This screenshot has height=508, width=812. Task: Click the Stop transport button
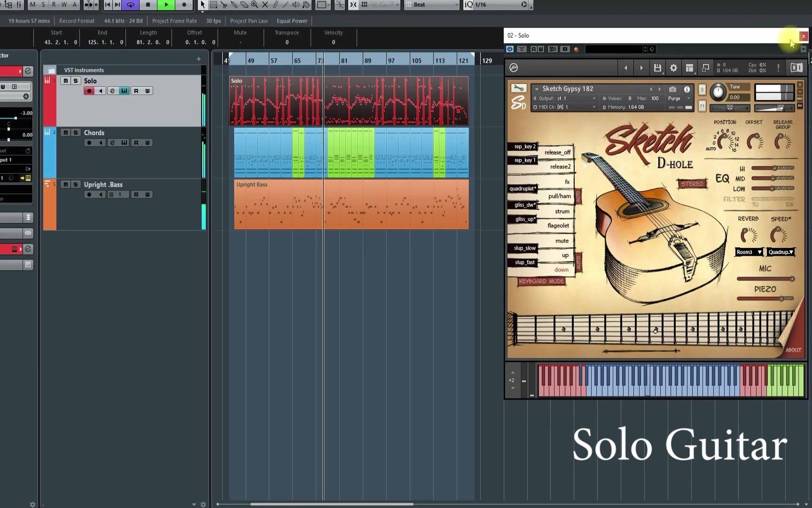click(x=148, y=5)
